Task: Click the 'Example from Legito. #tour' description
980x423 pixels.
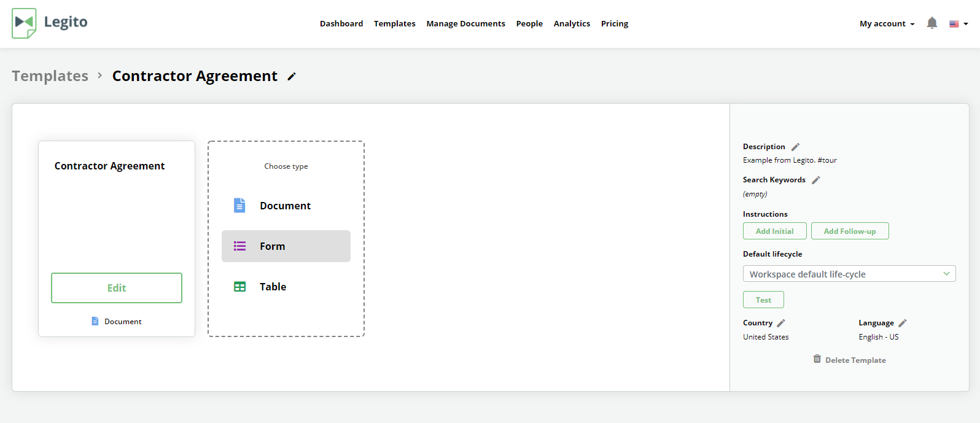Action: [x=790, y=160]
